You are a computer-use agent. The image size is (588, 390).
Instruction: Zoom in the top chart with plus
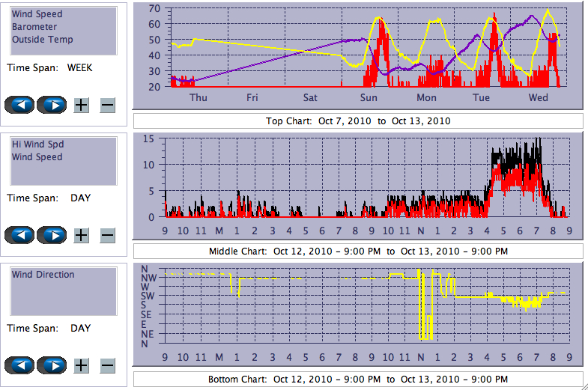pos(82,105)
